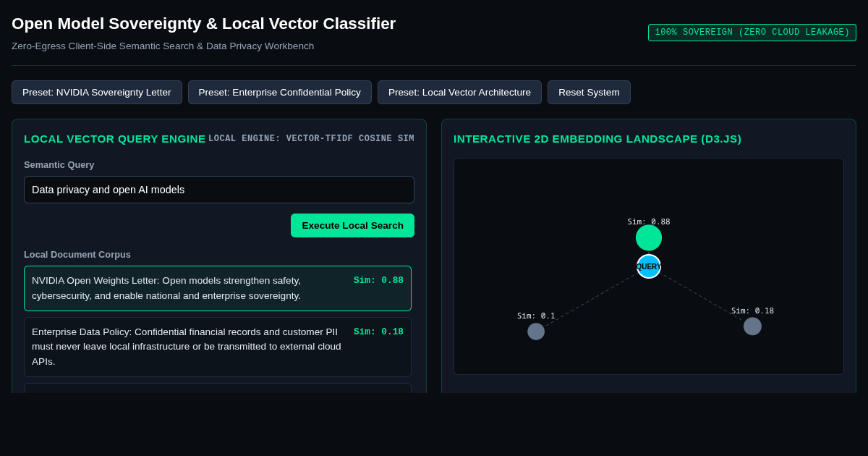The height and width of the screenshot is (456, 868).
Task: Click the gray Sim 0.1 node
Action: point(536,332)
